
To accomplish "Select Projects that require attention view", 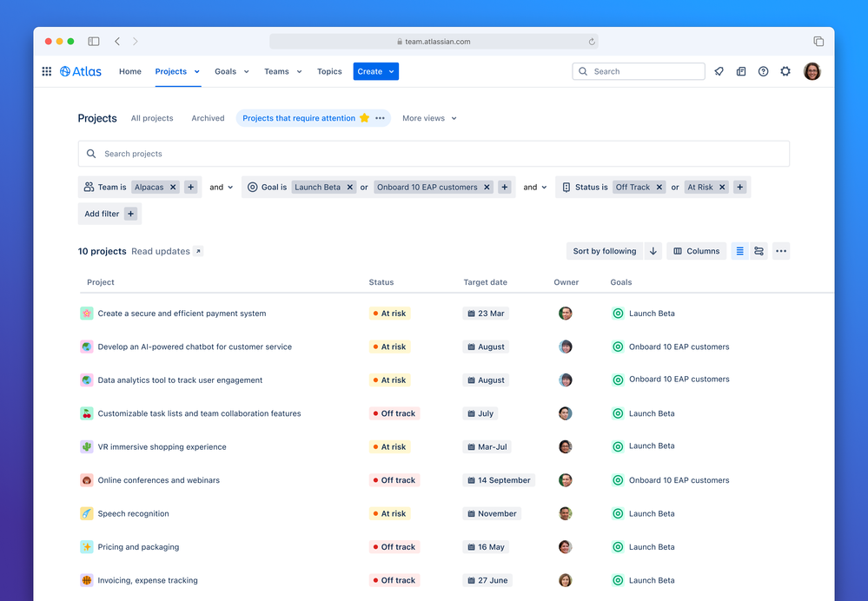I will pyautogui.click(x=299, y=118).
